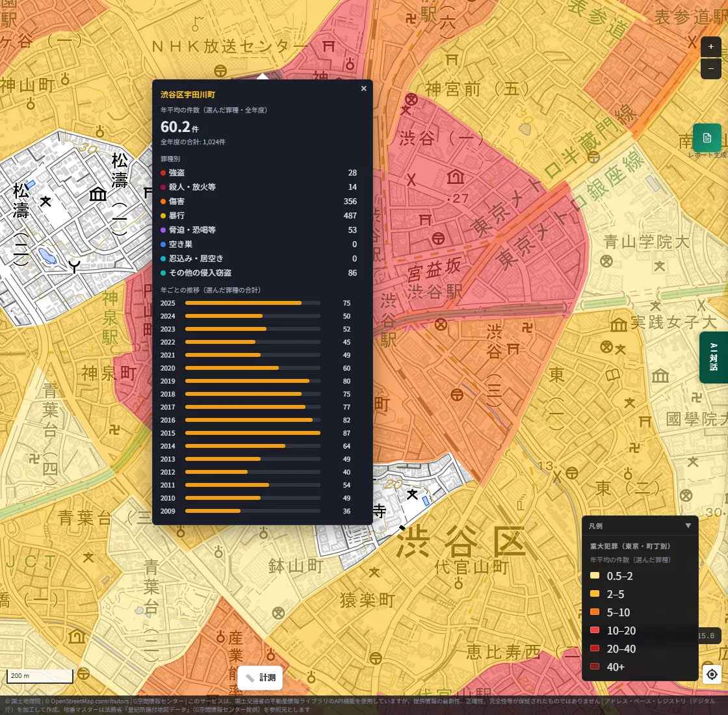Click the 計測 measure button

260,677
